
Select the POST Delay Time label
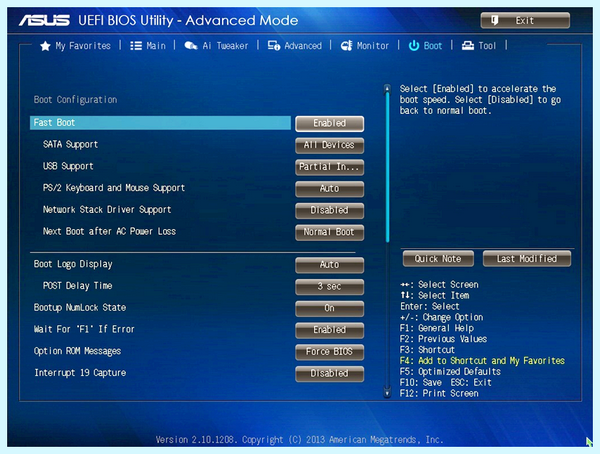pyautogui.click(x=77, y=286)
